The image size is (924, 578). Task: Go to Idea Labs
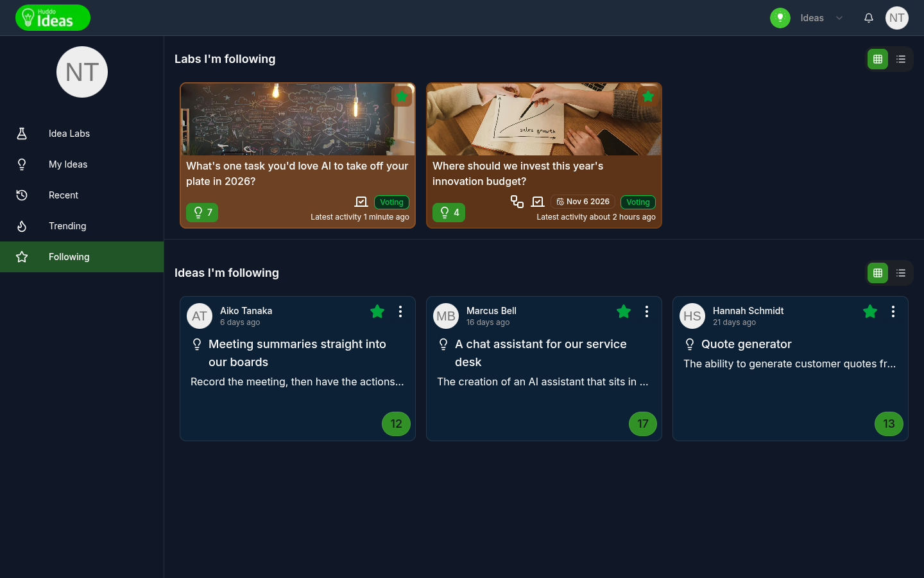point(82,134)
